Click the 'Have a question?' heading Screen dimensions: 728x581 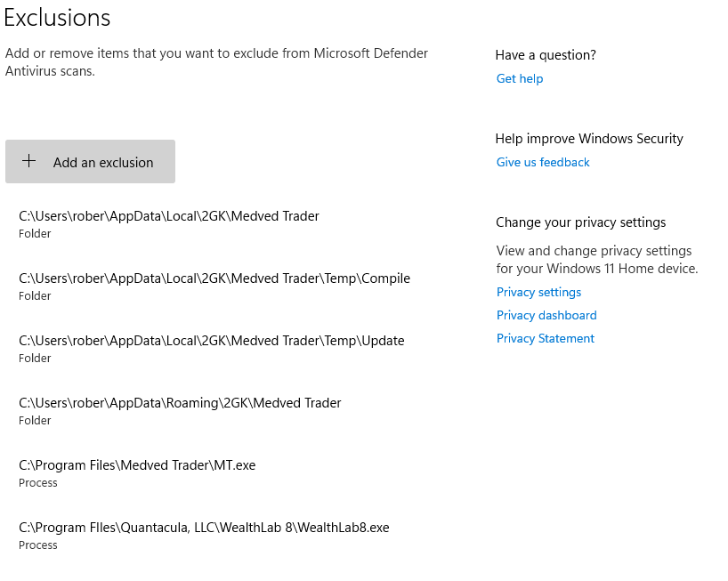(x=546, y=55)
